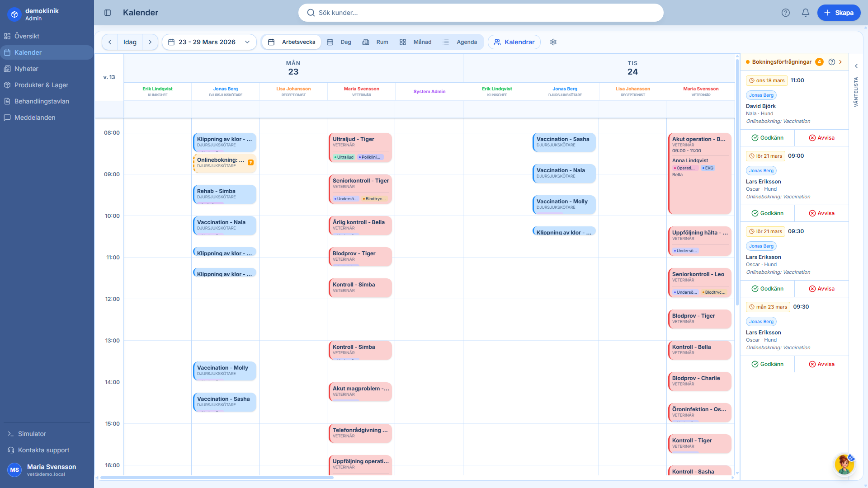The width and height of the screenshot is (868, 488).
Task: Click the notification bell
Action: tap(805, 13)
